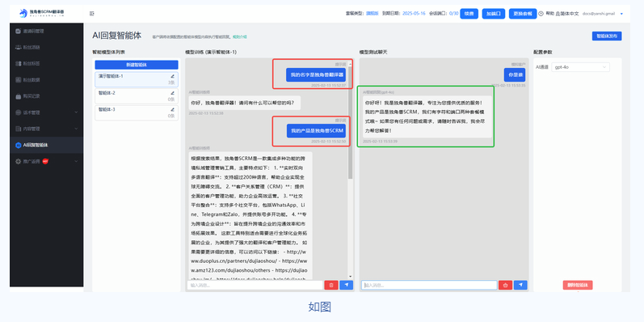The image size is (644, 322).
Task: Click the 智能体发布 button
Action: pos(607,36)
